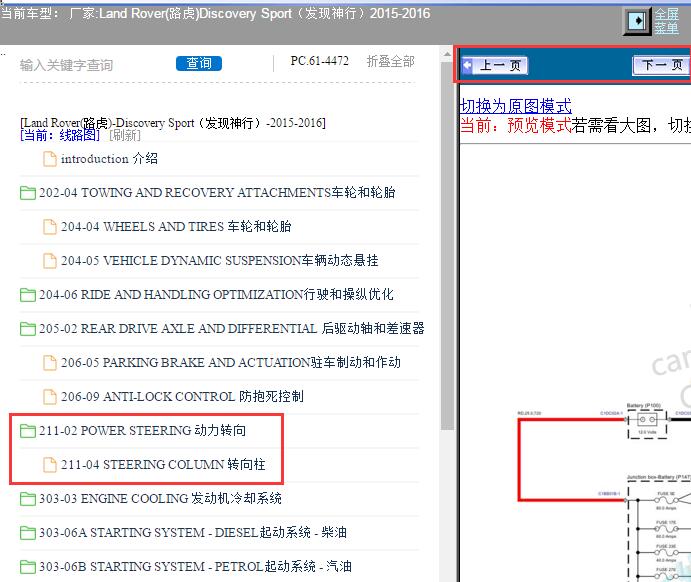The height and width of the screenshot is (582, 691).
Task: Click the back arrow icon beside 上一页
Action: tap(467, 66)
